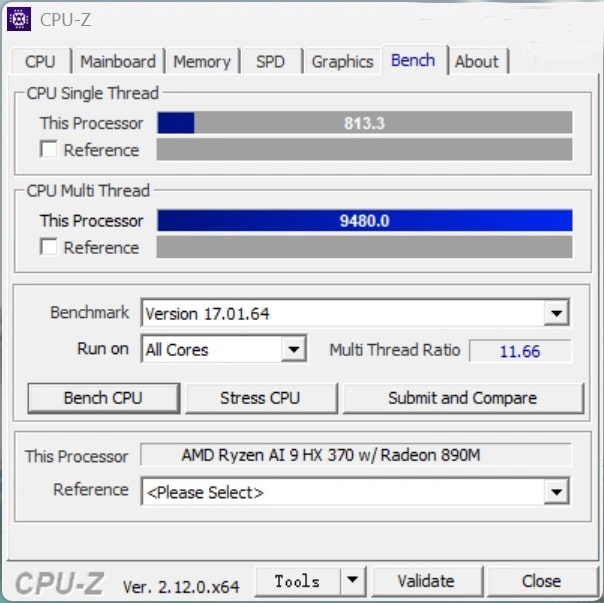Click the multi thread 9480.0 score bar

click(364, 221)
